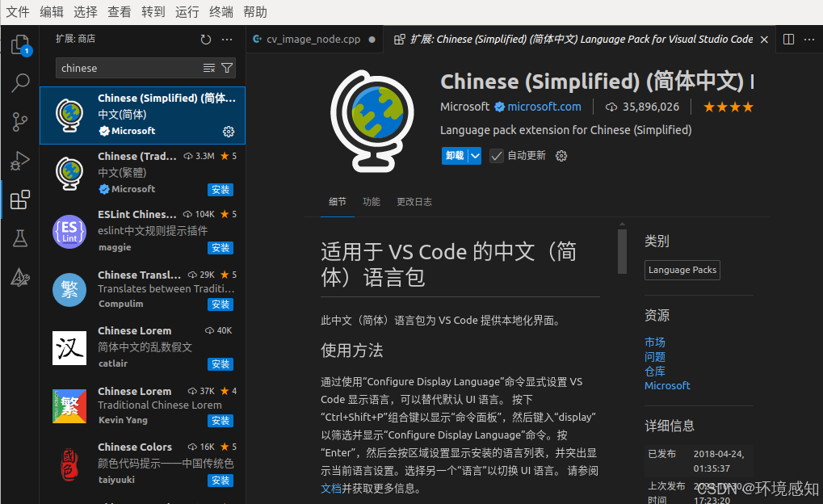Open extension settings gear next to 自动更新

coord(561,156)
